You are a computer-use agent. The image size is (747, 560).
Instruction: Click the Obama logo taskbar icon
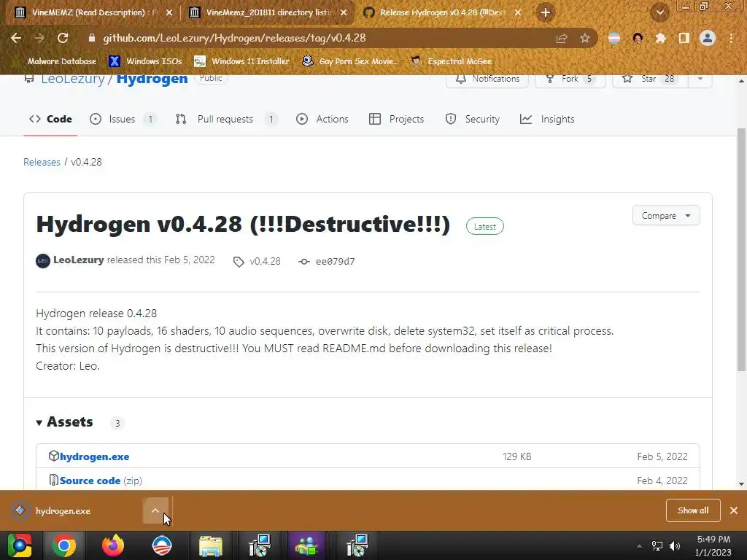[162, 545]
